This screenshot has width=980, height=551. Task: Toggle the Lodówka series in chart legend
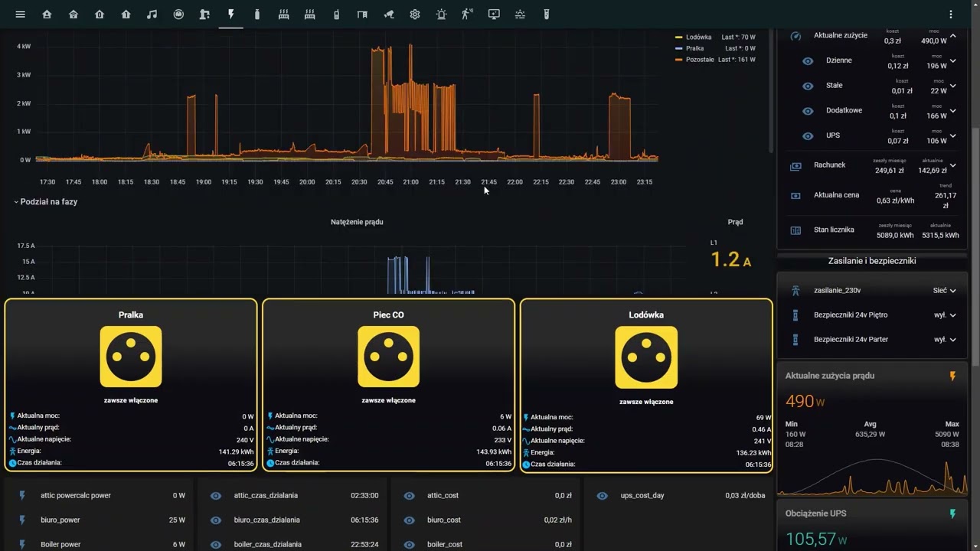click(x=699, y=37)
